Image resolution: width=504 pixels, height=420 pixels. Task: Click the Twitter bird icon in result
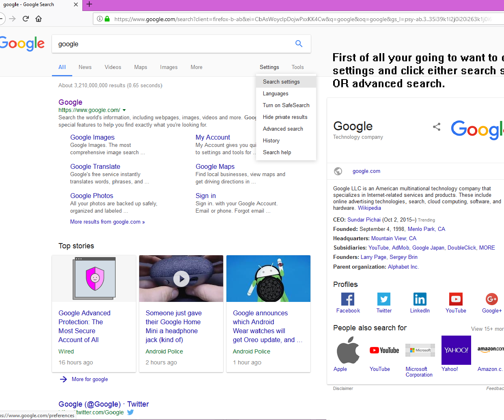coord(130,412)
